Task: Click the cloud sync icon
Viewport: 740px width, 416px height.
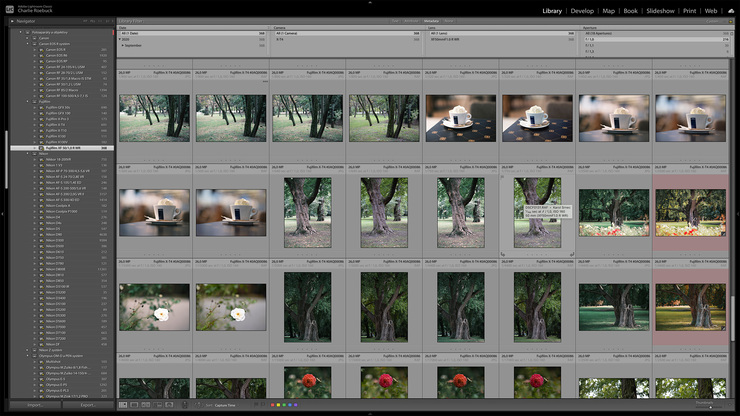Action: click(731, 11)
